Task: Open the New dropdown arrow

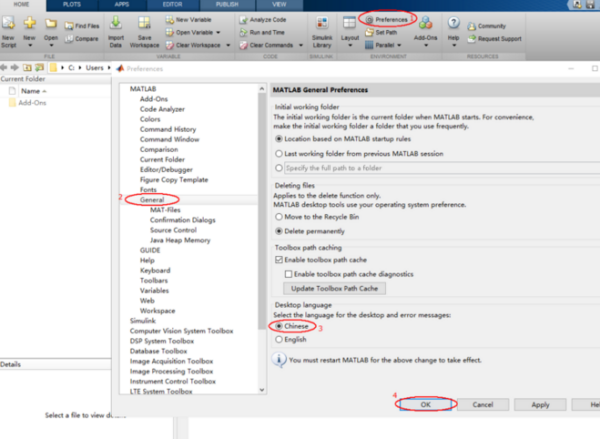Action: [30, 46]
